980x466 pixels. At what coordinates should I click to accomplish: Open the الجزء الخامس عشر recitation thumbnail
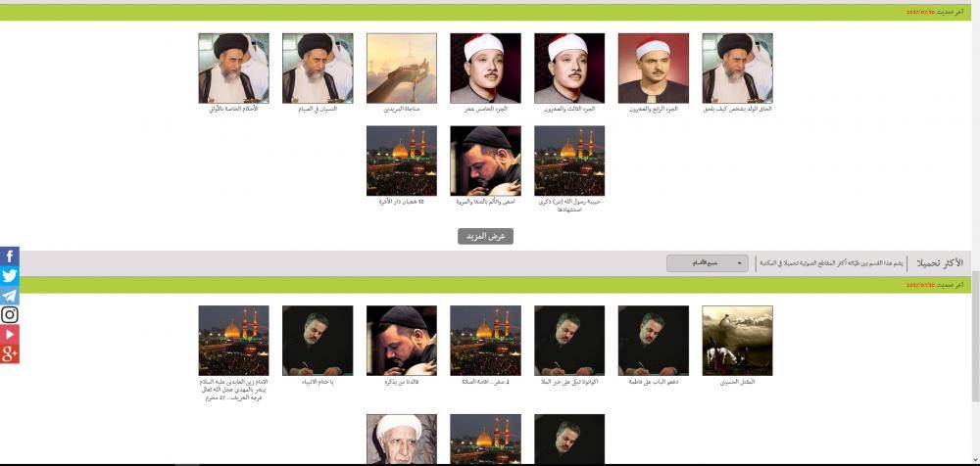pos(486,69)
